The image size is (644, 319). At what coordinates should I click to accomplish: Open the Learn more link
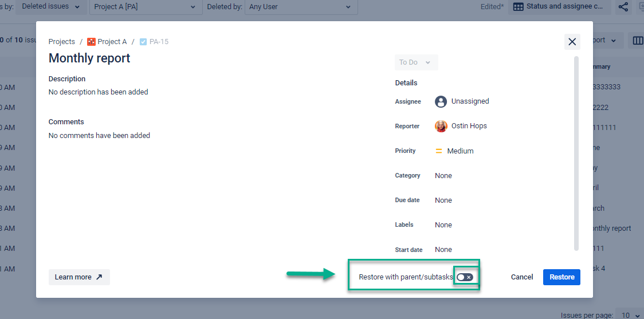click(78, 277)
